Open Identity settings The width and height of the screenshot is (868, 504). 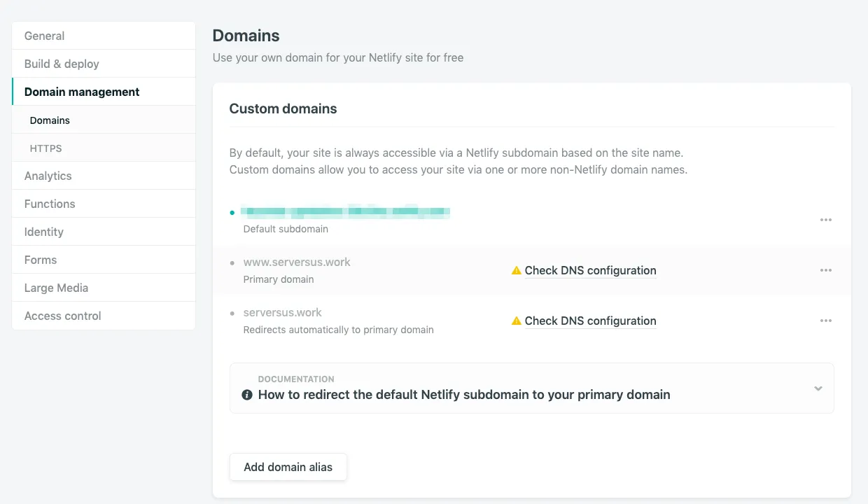coord(43,232)
